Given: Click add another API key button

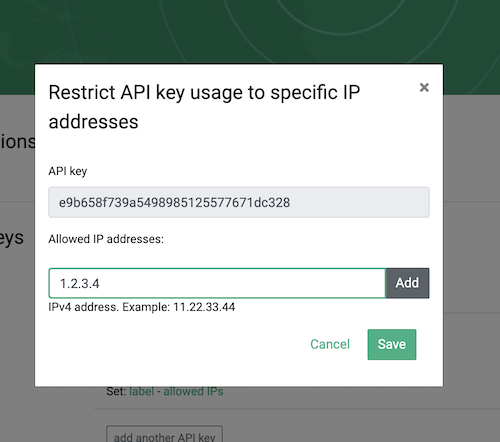Looking at the screenshot, I should pyautogui.click(x=164, y=435).
